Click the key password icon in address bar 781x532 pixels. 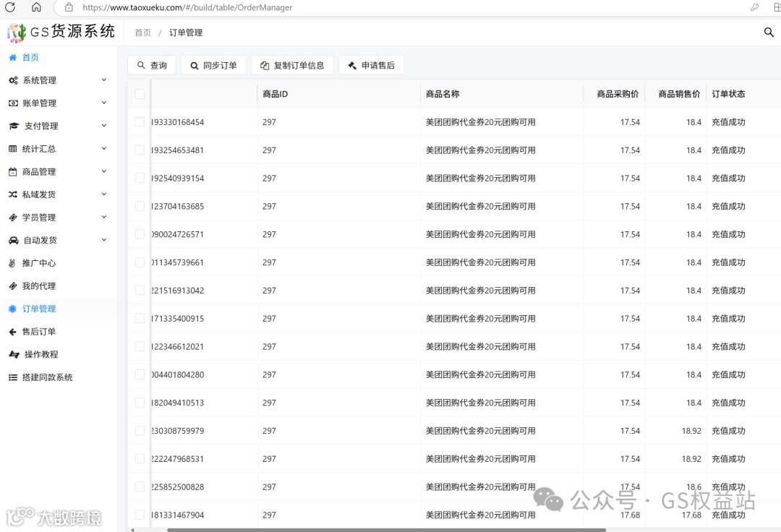coord(754,7)
